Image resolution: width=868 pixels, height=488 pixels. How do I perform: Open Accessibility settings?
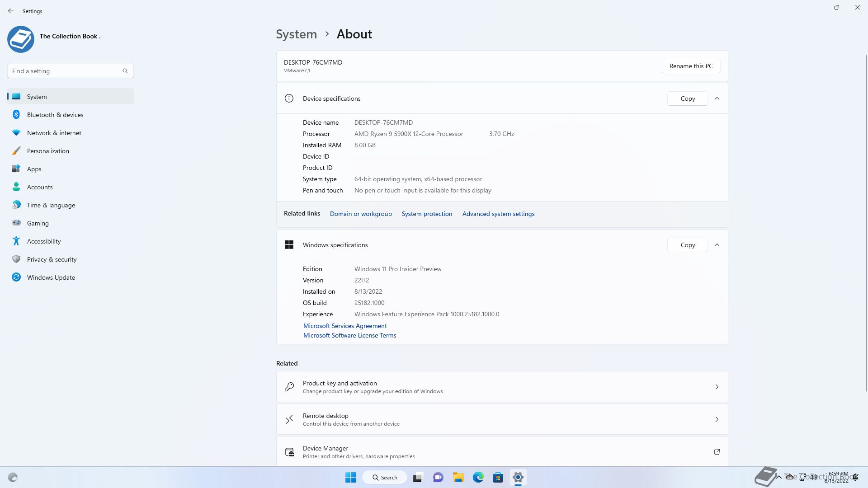pyautogui.click(x=71, y=241)
